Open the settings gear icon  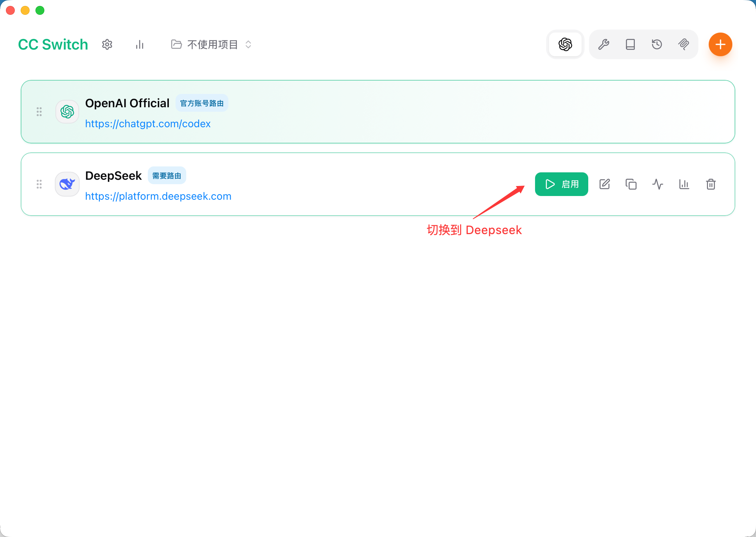coord(107,44)
